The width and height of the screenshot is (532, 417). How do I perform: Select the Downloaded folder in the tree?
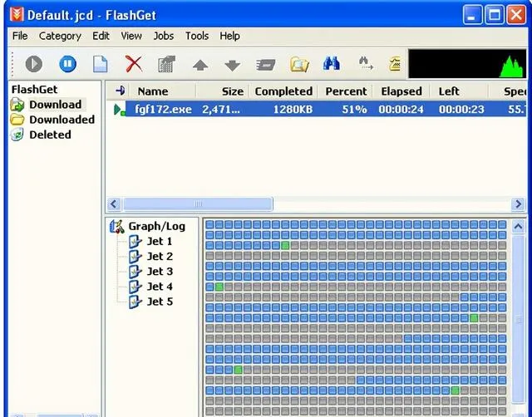(x=62, y=120)
